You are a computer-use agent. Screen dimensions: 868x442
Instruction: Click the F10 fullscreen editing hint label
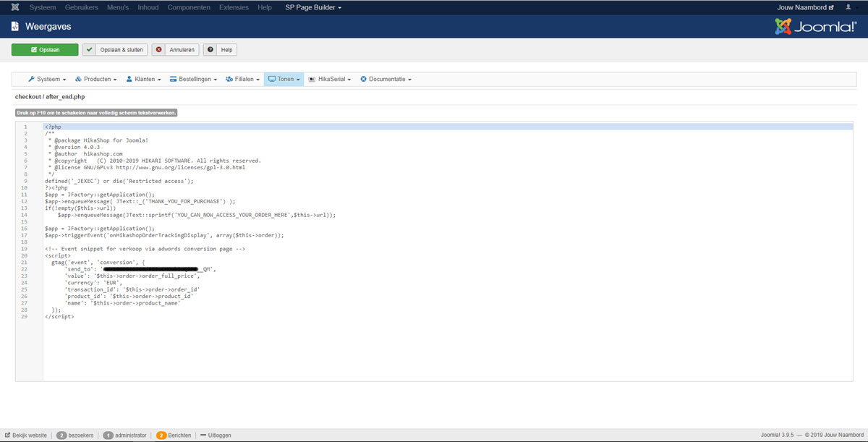[96, 113]
